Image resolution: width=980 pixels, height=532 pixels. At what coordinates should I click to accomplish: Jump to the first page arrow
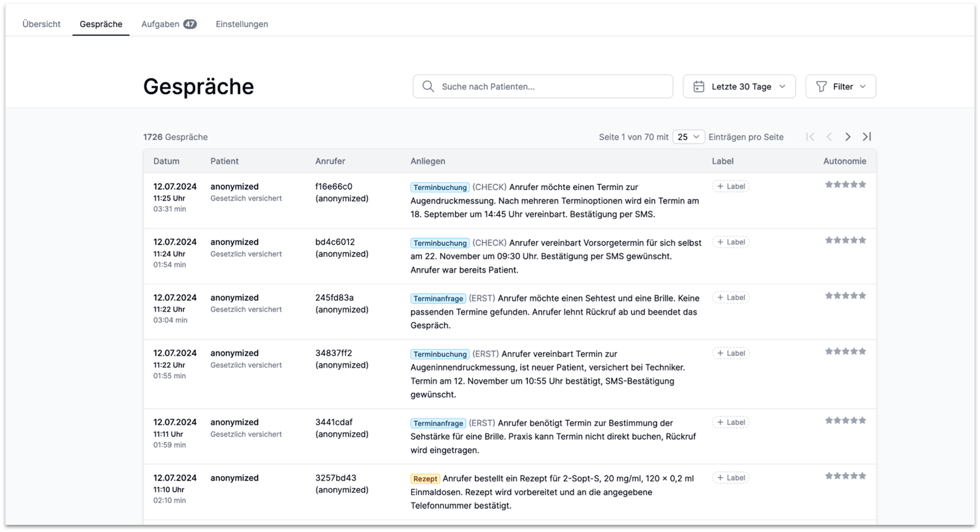[x=810, y=137]
